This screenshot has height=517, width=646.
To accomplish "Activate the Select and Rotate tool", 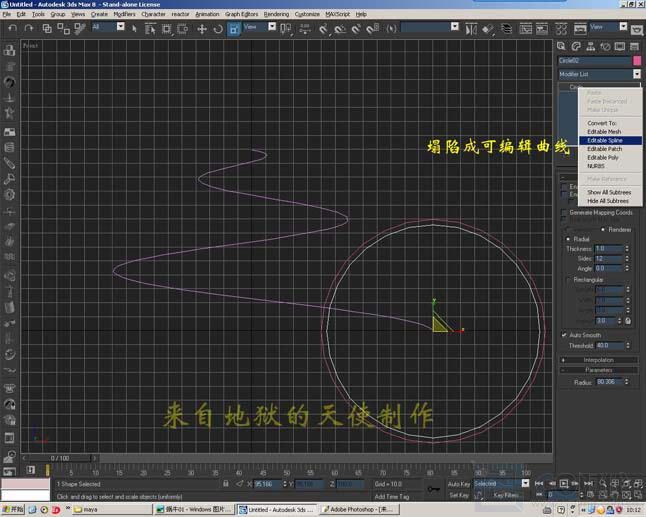I will [x=218, y=29].
